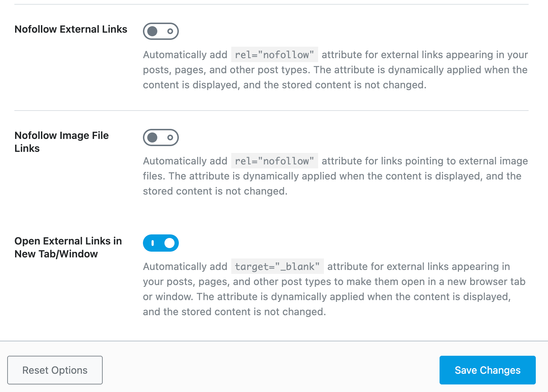The width and height of the screenshot is (548, 392).
Task: Enable the Nofollow External Links toggle
Action: (x=161, y=31)
